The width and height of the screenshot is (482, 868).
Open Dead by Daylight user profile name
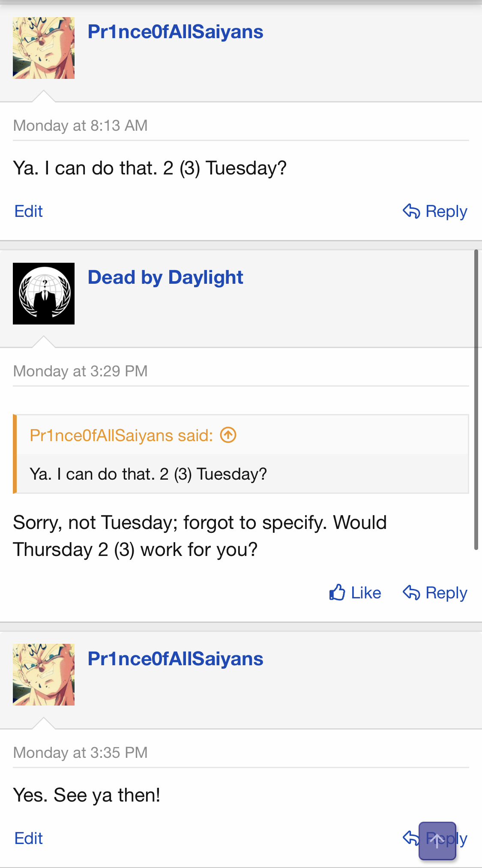coord(165,277)
